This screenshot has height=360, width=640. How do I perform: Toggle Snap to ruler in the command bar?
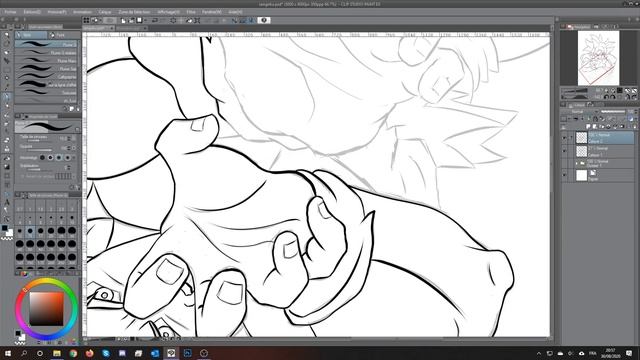pyautogui.click(x=234, y=20)
